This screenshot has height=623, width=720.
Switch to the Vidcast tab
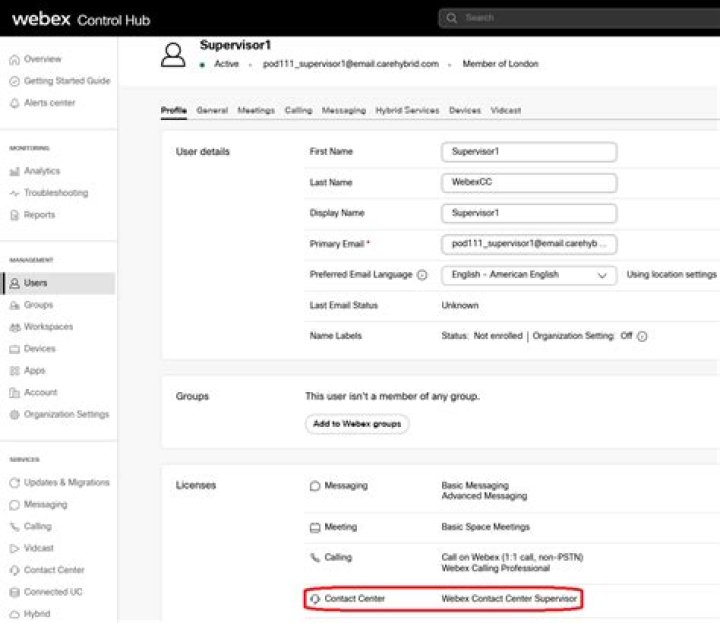506,110
